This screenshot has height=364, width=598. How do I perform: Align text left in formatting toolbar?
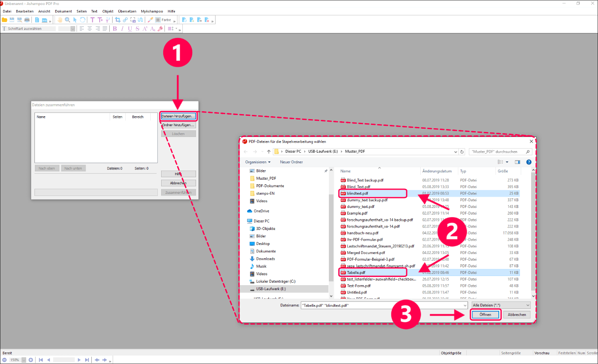82,29
